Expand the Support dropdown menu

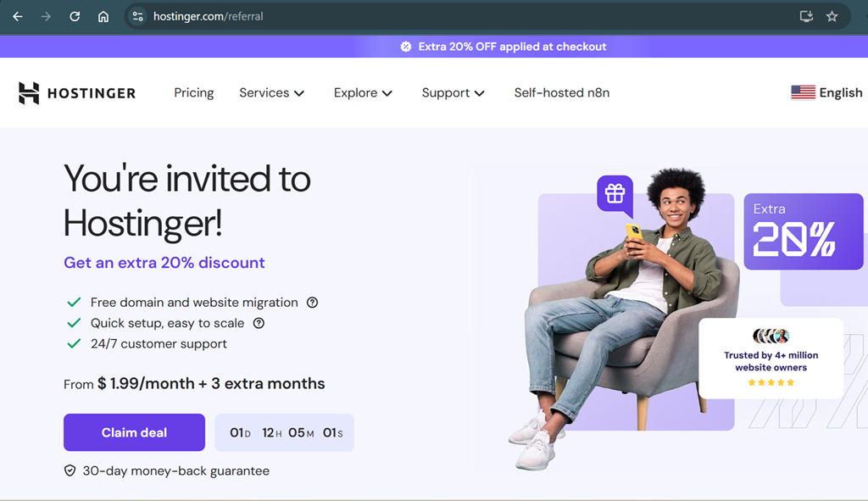click(453, 93)
